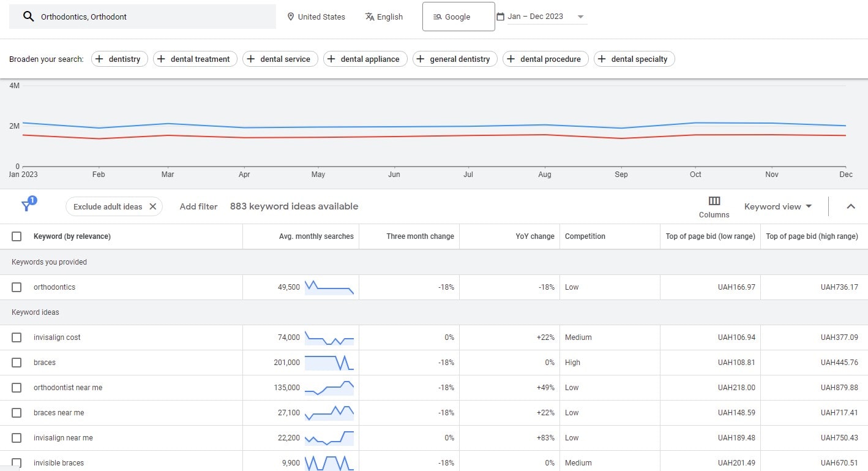Click the 'Keyword ideas' section header
The height and width of the screenshot is (471, 868).
36,312
